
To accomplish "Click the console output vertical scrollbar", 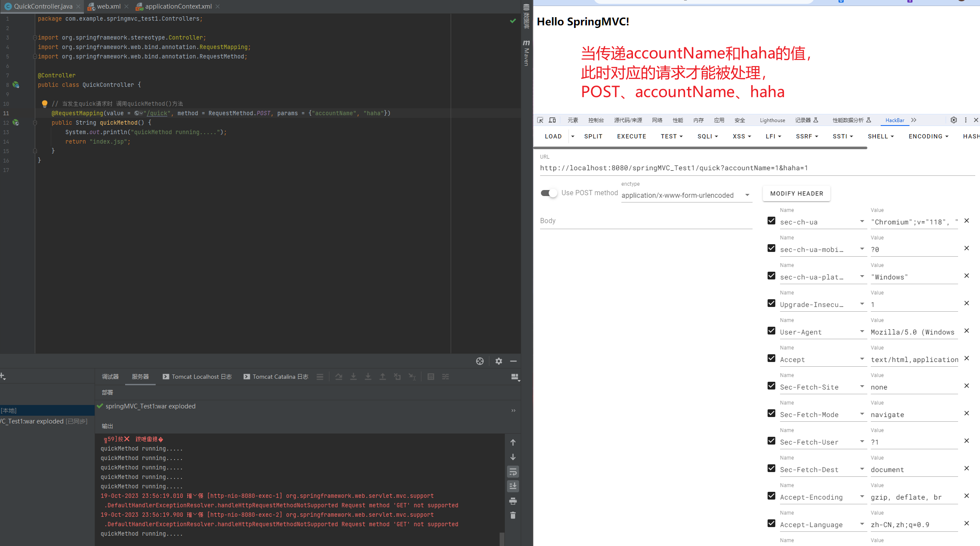I will [502, 539].
